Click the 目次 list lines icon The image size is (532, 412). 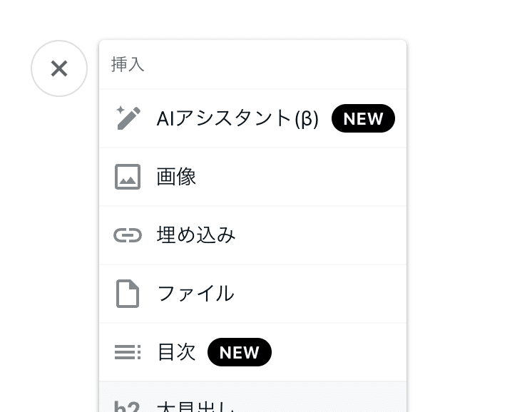click(x=128, y=352)
